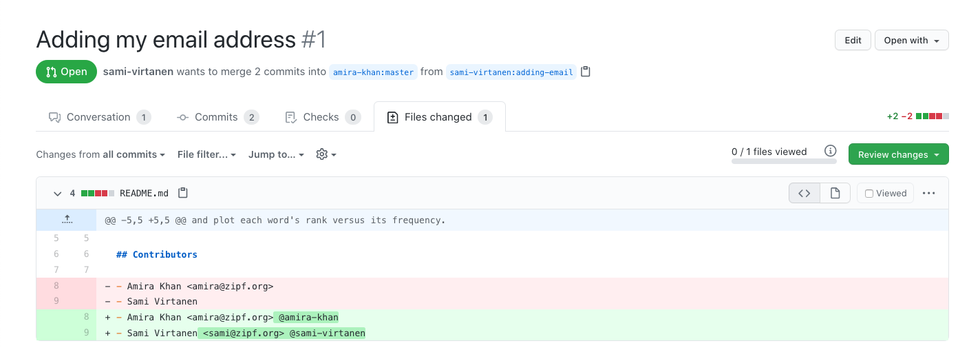
Task: Click the README.md diffstat squares
Action: [x=98, y=194]
